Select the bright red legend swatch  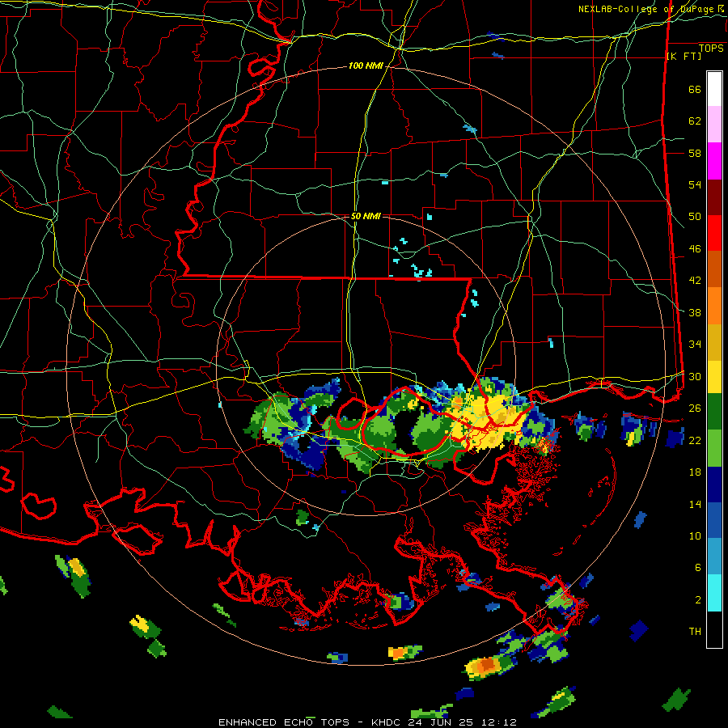point(714,233)
